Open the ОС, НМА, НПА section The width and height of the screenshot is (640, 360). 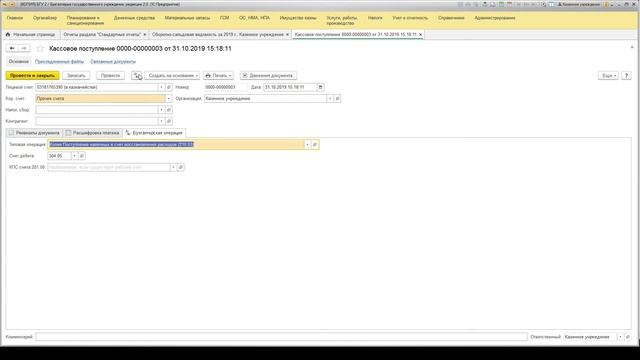[x=254, y=18]
